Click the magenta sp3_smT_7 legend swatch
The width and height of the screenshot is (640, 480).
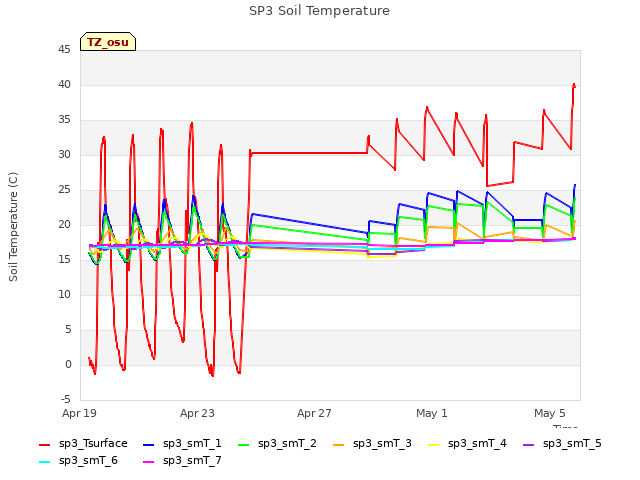coord(149,462)
